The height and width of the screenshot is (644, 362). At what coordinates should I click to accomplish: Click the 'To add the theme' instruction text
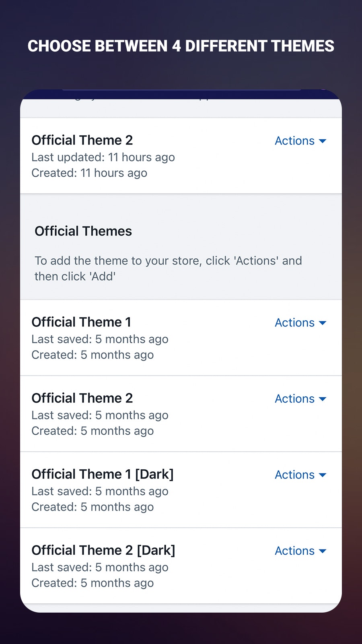(x=168, y=268)
